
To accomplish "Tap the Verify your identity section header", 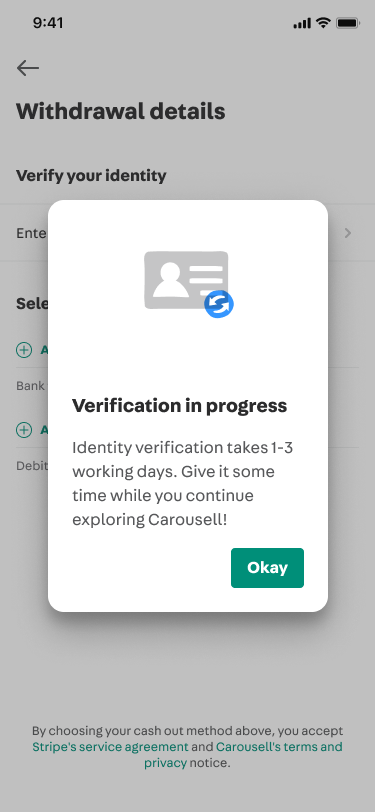I will pyautogui.click(x=91, y=176).
